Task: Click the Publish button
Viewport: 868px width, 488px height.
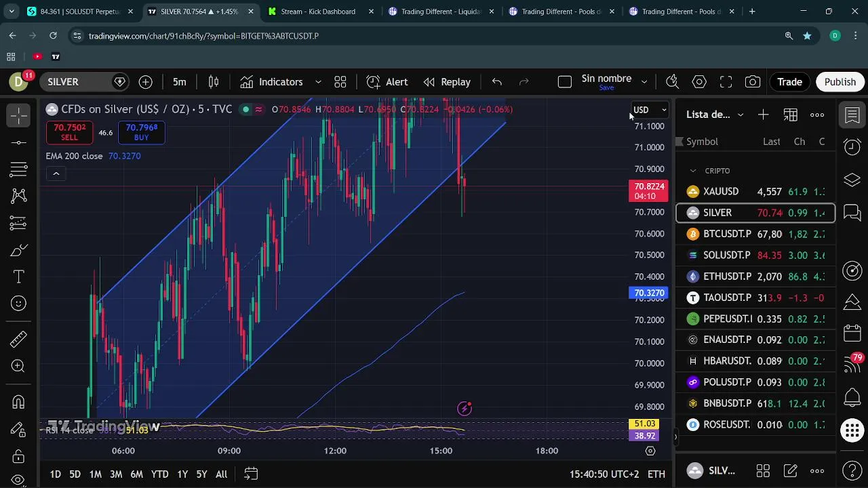Action: pyautogui.click(x=840, y=82)
